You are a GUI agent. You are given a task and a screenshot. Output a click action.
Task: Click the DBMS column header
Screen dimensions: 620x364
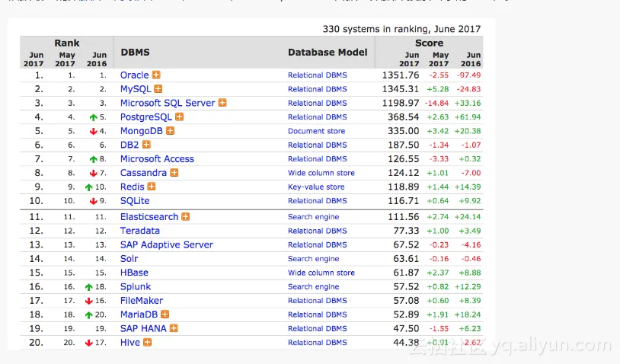pyautogui.click(x=136, y=53)
